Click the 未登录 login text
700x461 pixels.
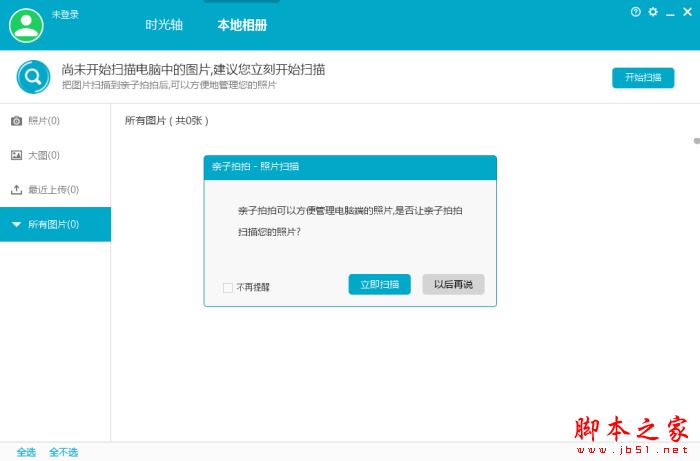[65, 14]
